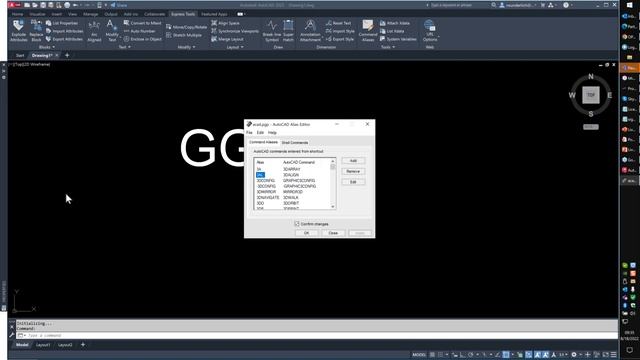This screenshot has width=640, height=360.
Task: Toggle the Confirm changes checkbox
Action: [297, 224]
